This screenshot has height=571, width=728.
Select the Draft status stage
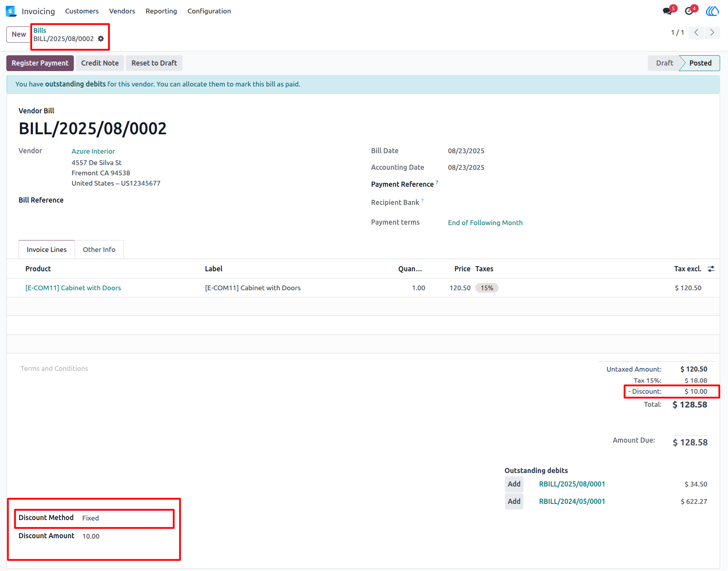pyautogui.click(x=664, y=63)
